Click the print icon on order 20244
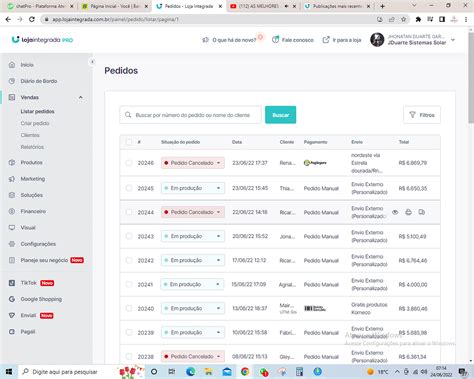Screen dimensions: 474x379 408,212
